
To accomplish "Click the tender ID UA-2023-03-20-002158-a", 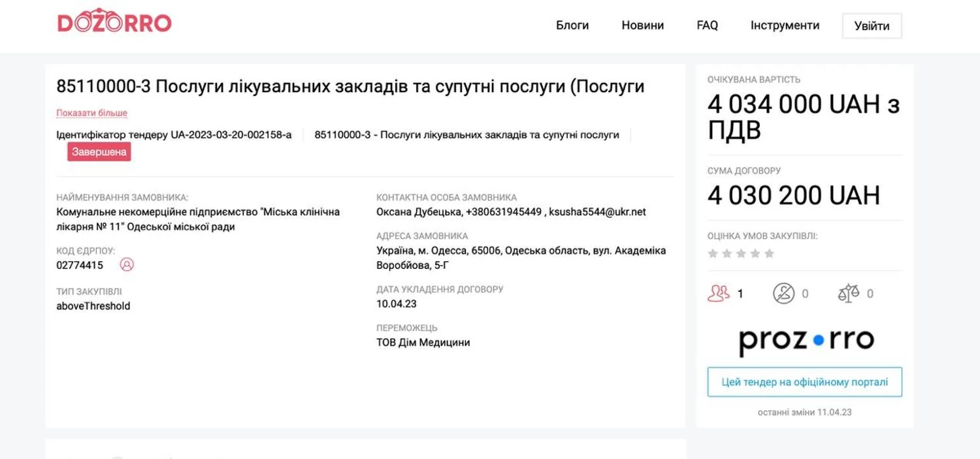I will tap(231, 135).
